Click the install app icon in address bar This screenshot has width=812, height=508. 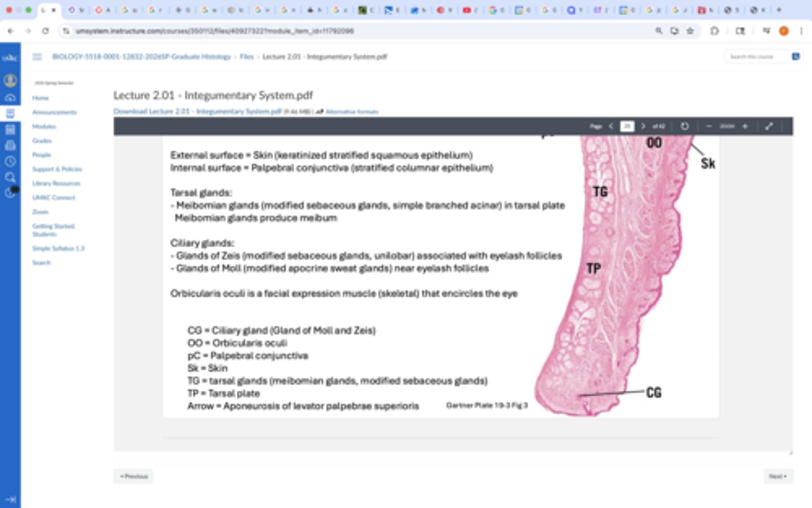[674, 31]
